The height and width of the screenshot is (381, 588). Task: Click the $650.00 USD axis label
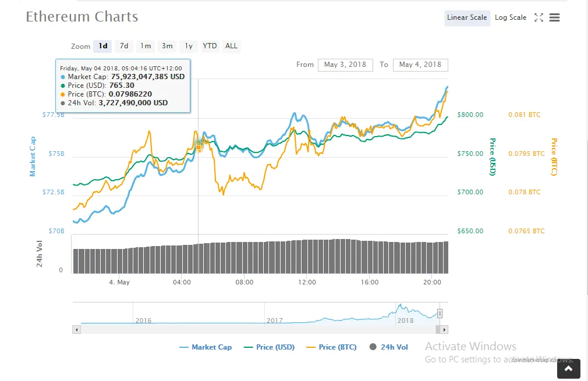pos(470,231)
